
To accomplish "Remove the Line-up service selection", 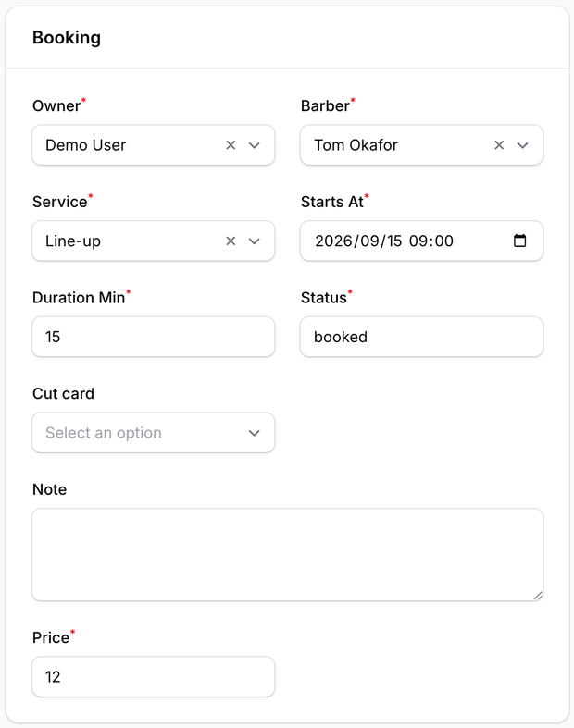I will coord(231,241).
